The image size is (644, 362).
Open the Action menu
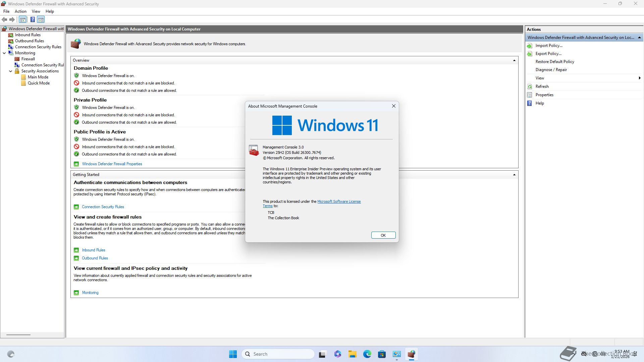[20, 11]
